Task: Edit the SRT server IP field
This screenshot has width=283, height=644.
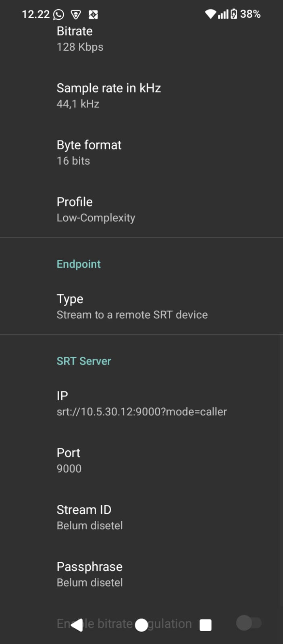Action: pyautogui.click(x=141, y=403)
